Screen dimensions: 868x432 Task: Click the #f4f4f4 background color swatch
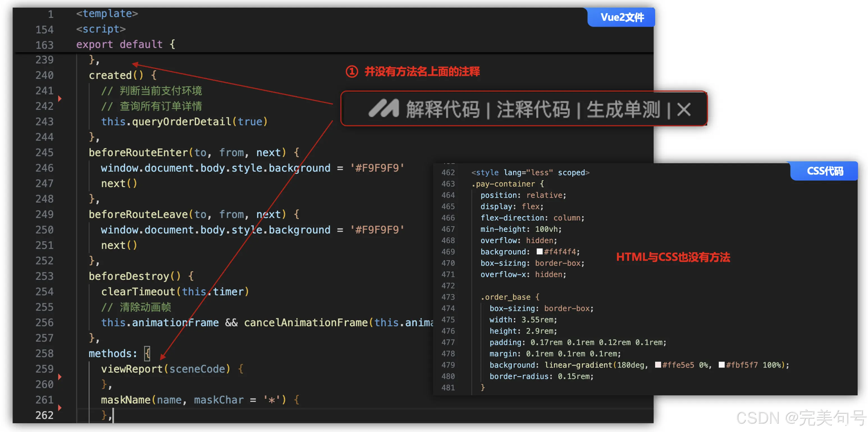coord(540,252)
